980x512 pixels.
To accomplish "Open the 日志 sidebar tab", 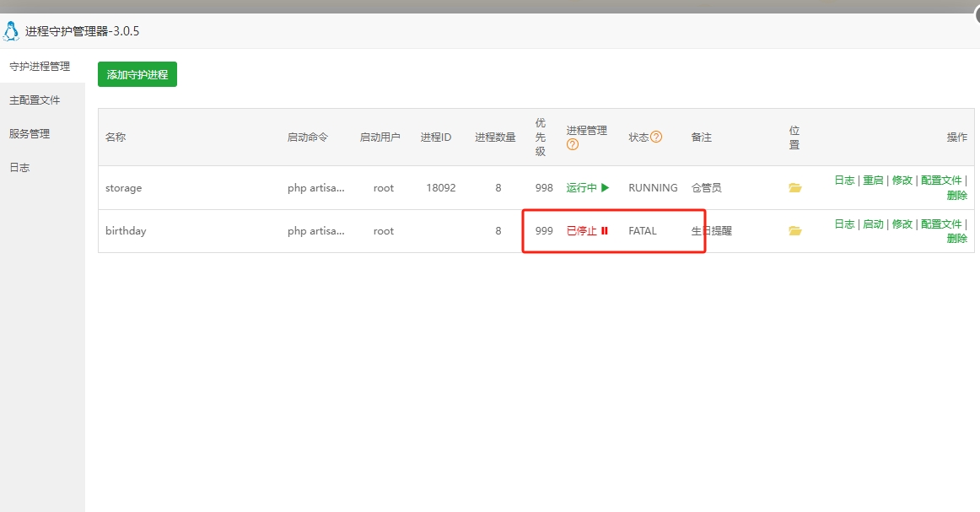I will point(19,168).
